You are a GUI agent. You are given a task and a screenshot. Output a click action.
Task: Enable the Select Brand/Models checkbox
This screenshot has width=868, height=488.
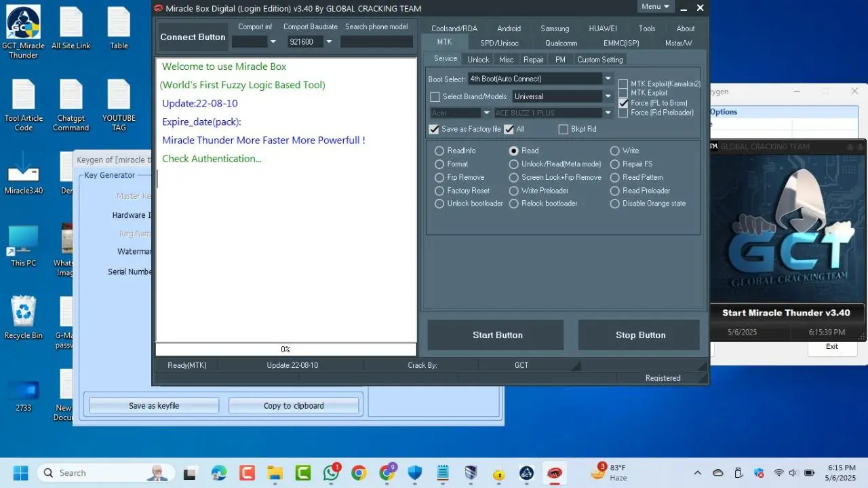(435, 96)
